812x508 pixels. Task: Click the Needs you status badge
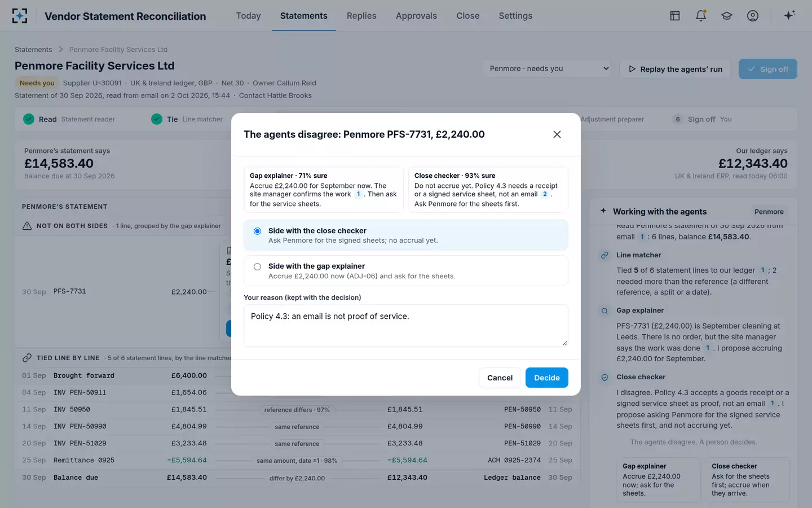pyautogui.click(x=37, y=83)
